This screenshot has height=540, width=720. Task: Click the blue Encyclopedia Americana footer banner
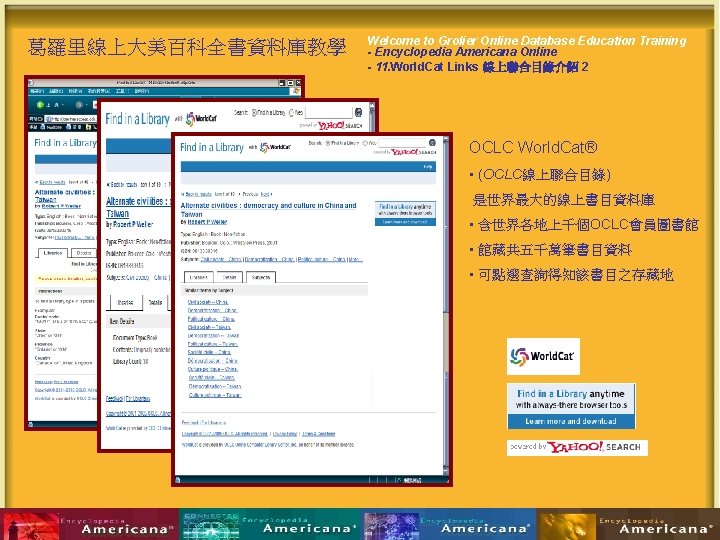click(450, 524)
